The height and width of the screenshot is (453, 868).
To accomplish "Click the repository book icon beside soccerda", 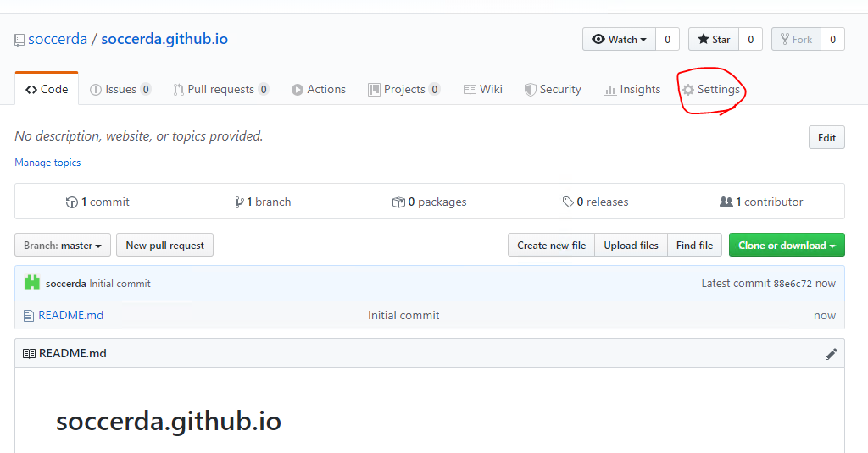I will pos(19,40).
